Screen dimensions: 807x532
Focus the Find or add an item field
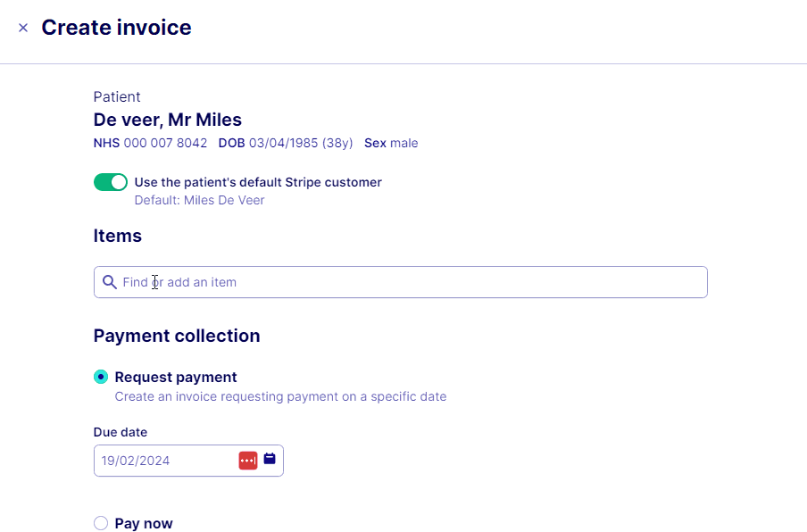[402, 282]
